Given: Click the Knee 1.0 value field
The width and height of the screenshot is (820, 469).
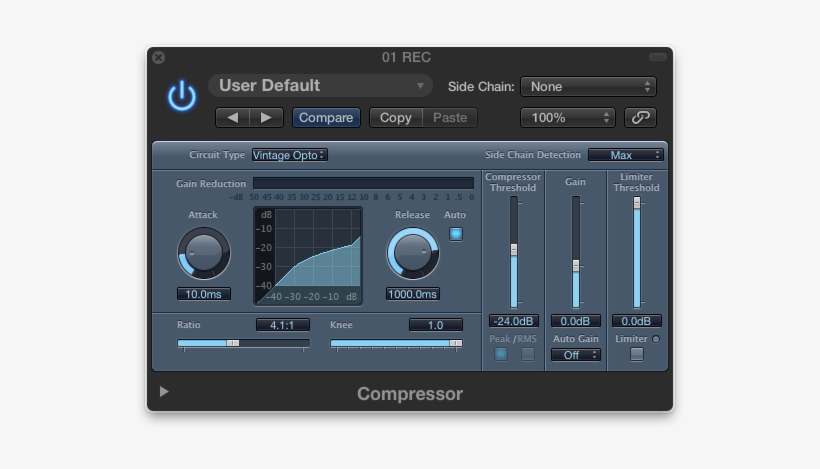Looking at the screenshot, I should tap(436, 325).
